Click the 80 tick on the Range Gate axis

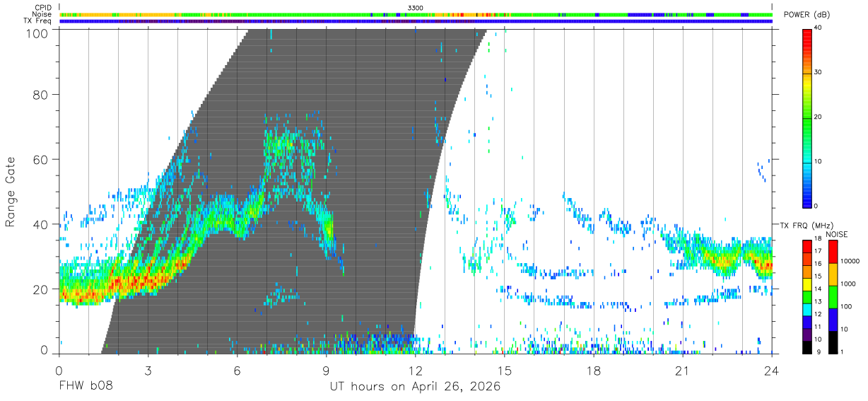(x=42, y=95)
